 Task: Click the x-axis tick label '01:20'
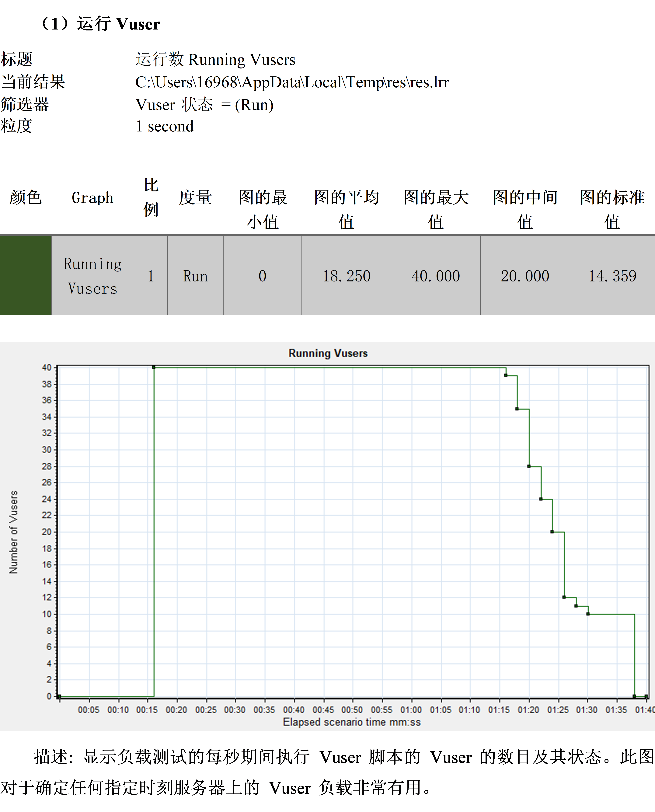[529, 710]
